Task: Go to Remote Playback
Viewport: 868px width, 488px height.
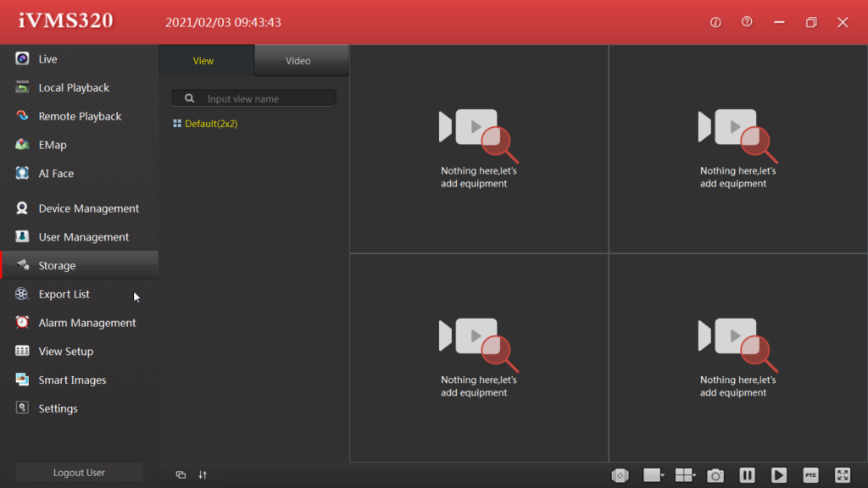Action: pos(80,116)
